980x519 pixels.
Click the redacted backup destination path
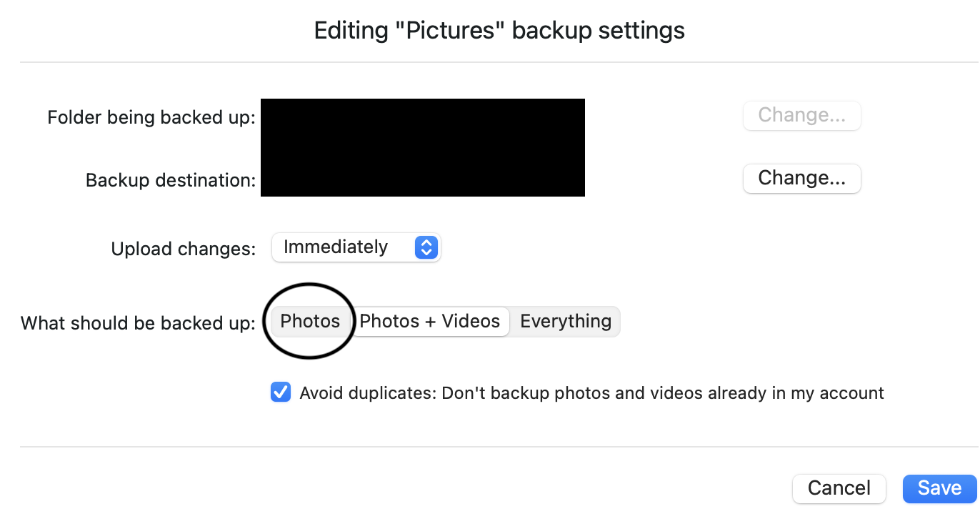[422, 177]
